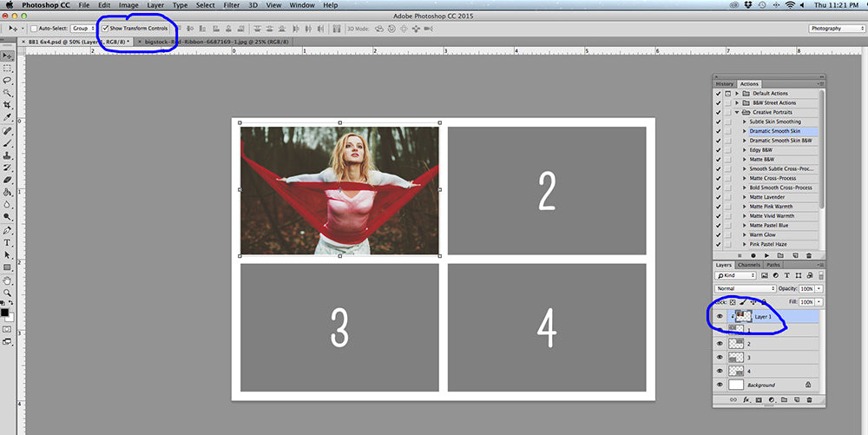The width and height of the screenshot is (868, 435).
Task: Select the Rectangle shape tool
Action: [x=7, y=267]
